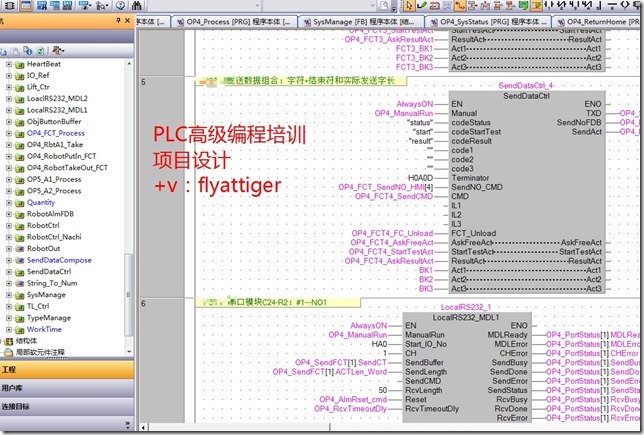Open the magnifier search dropdown icon
The image size is (644, 435).
102,5
